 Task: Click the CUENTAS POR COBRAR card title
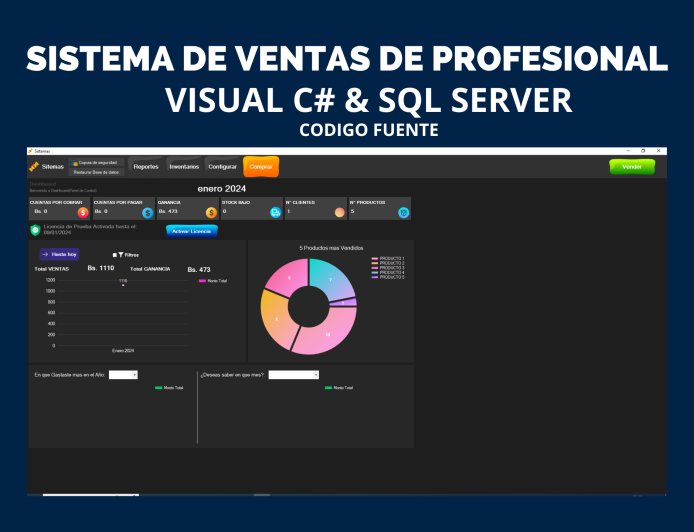point(56,202)
